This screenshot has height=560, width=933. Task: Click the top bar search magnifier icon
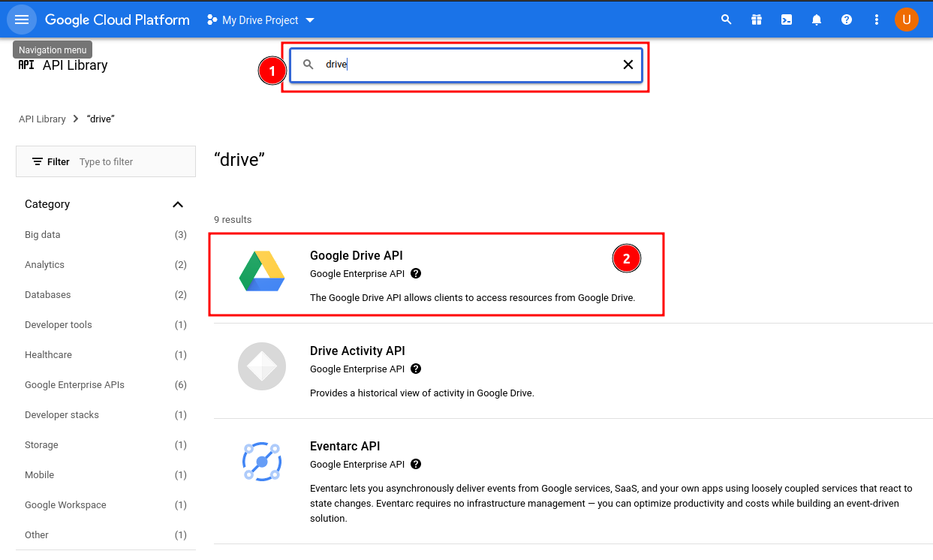(726, 20)
